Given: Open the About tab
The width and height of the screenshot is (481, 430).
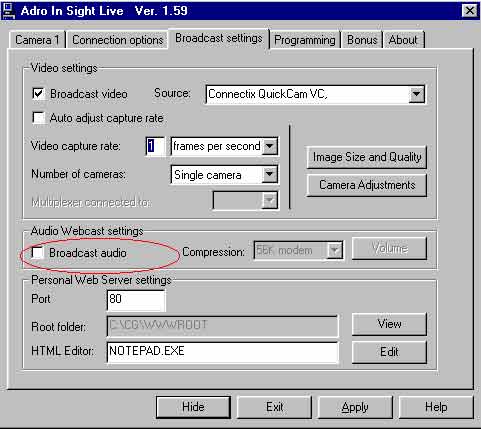Looking at the screenshot, I should [403, 40].
